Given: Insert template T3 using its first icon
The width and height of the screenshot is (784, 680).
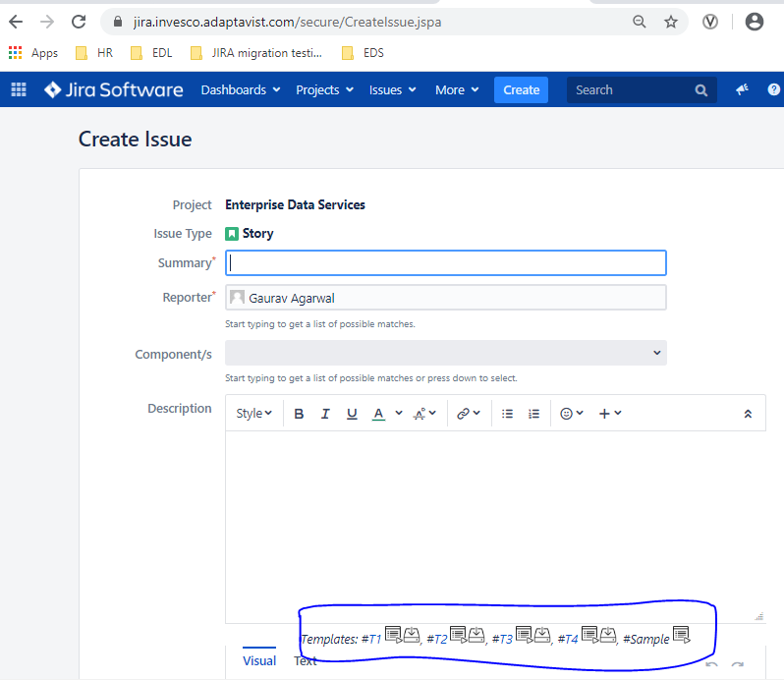Looking at the screenshot, I should click(x=524, y=635).
